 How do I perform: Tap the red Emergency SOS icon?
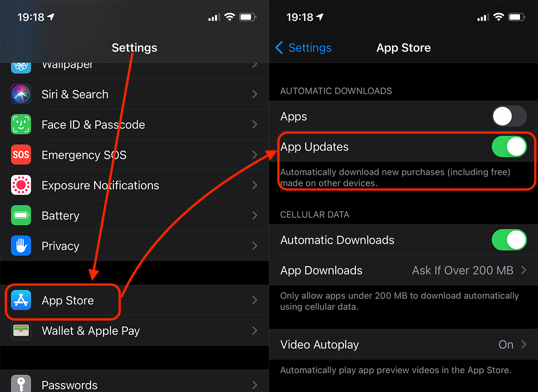coord(21,155)
